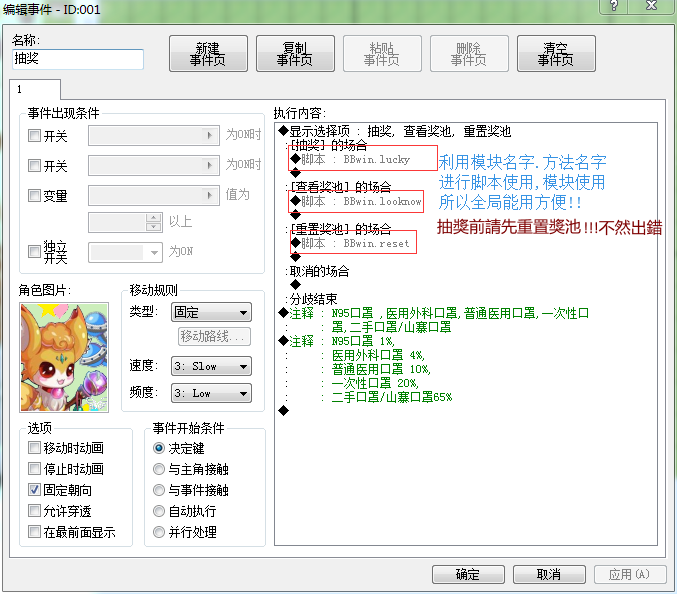Image resolution: width=677 pixels, height=594 pixels.
Task: Open the 速度 dropdown showing 3: Slow
Action: click(x=211, y=367)
